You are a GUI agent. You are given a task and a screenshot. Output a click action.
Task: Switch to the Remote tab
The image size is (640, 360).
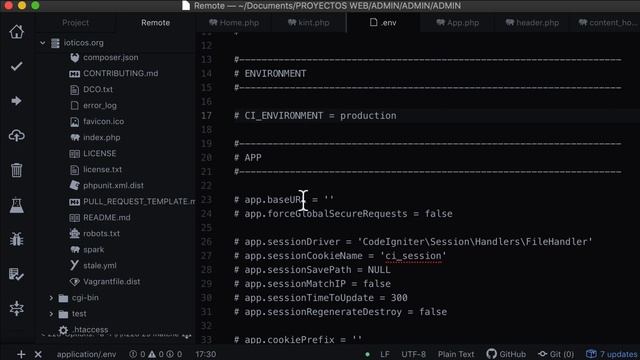coord(156,23)
